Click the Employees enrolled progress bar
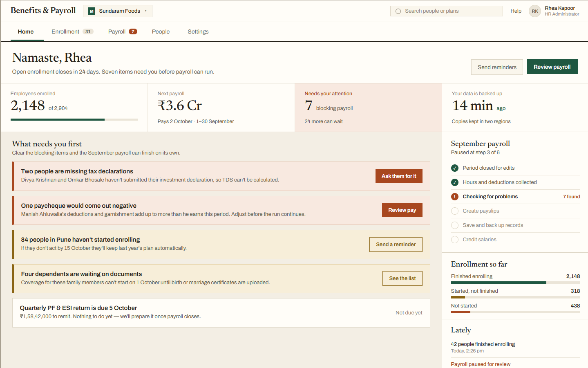This screenshot has height=368, width=588. pos(74,119)
